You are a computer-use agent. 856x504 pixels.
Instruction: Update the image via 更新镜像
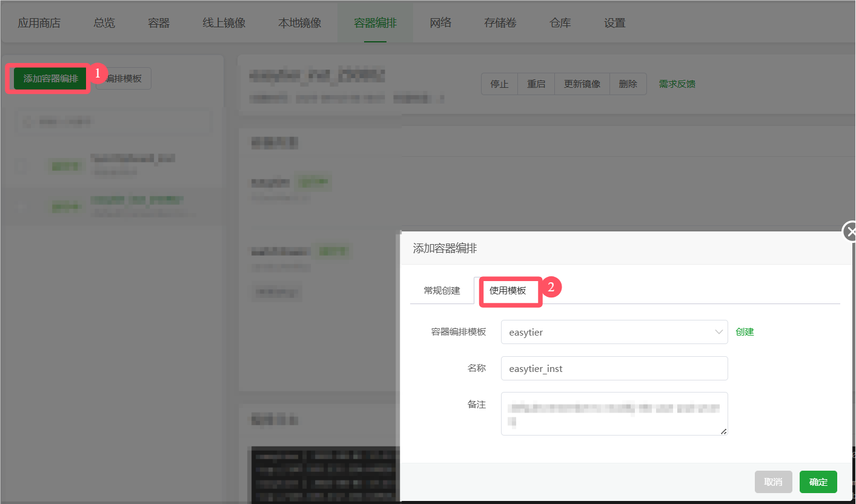pyautogui.click(x=581, y=84)
